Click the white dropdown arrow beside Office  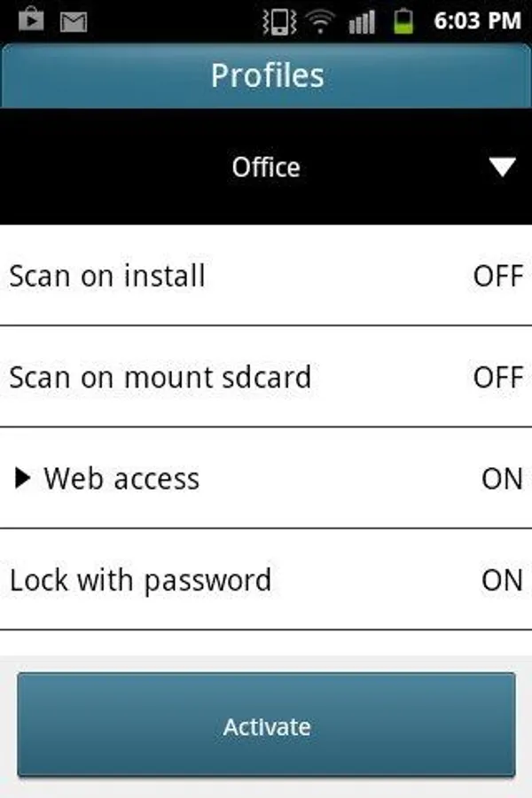(503, 167)
